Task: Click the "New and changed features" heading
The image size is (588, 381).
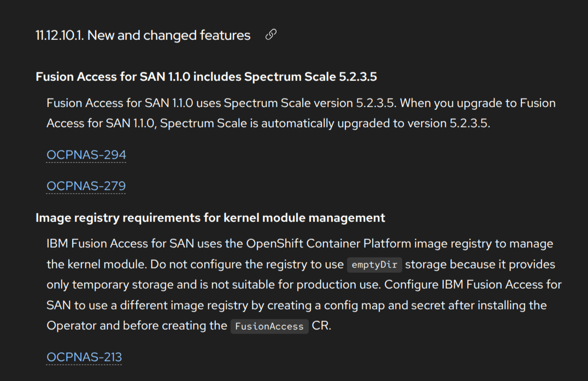Action: click(x=169, y=36)
